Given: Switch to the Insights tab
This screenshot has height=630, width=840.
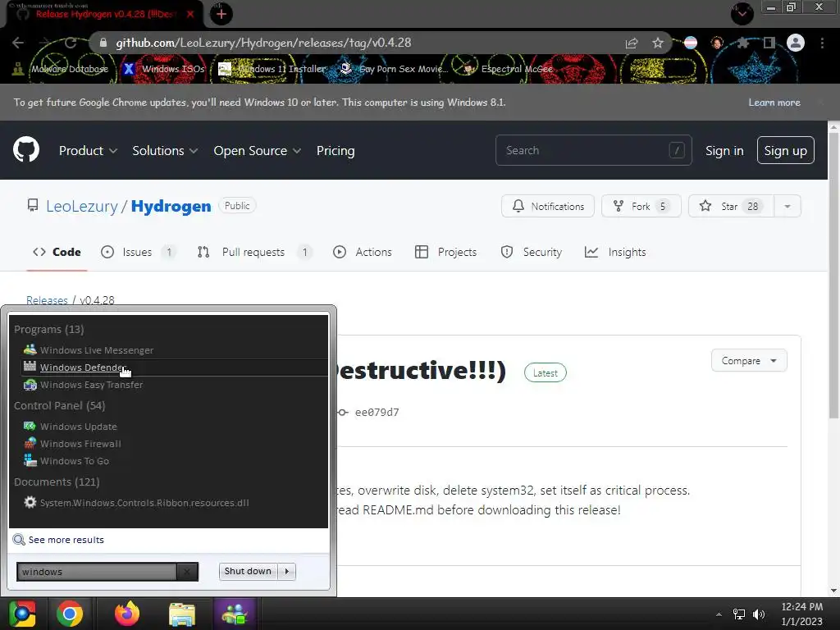Looking at the screenshot, I should tap(615, 252).
